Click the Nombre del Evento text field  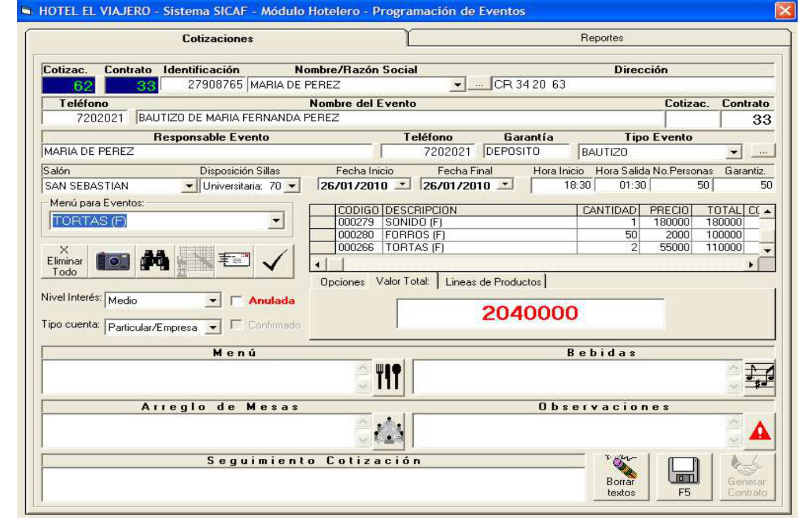click(x=399, y=118)
